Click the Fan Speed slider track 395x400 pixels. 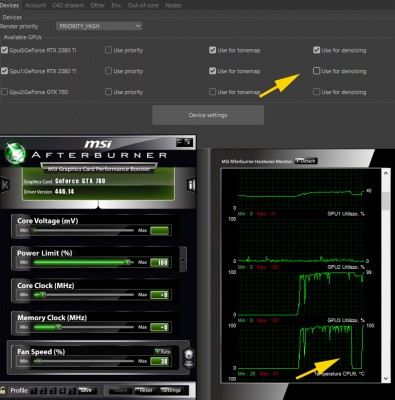coord(83,361)
